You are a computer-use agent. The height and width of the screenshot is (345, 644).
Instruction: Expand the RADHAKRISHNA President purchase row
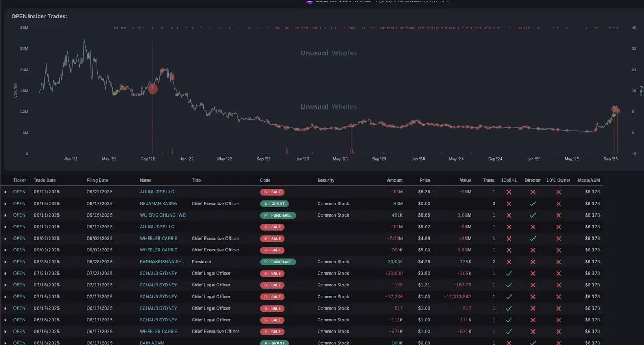6,262
